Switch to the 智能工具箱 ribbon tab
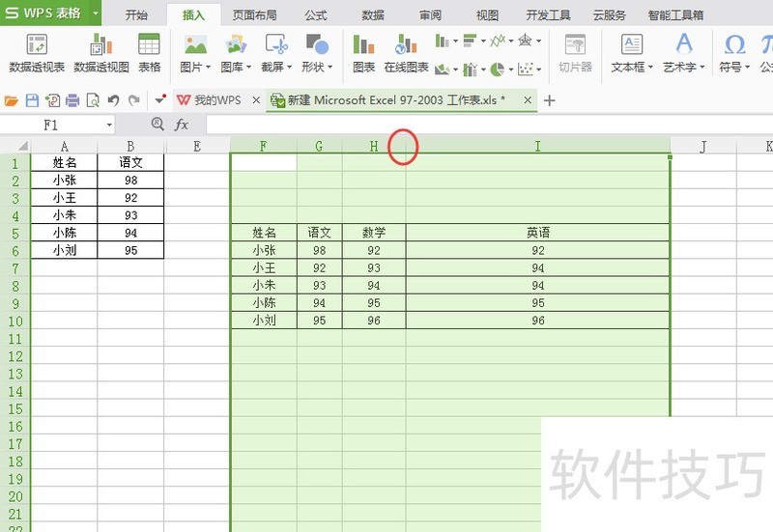773x532 pixels. pyautogui.click(x=675, y=15)
